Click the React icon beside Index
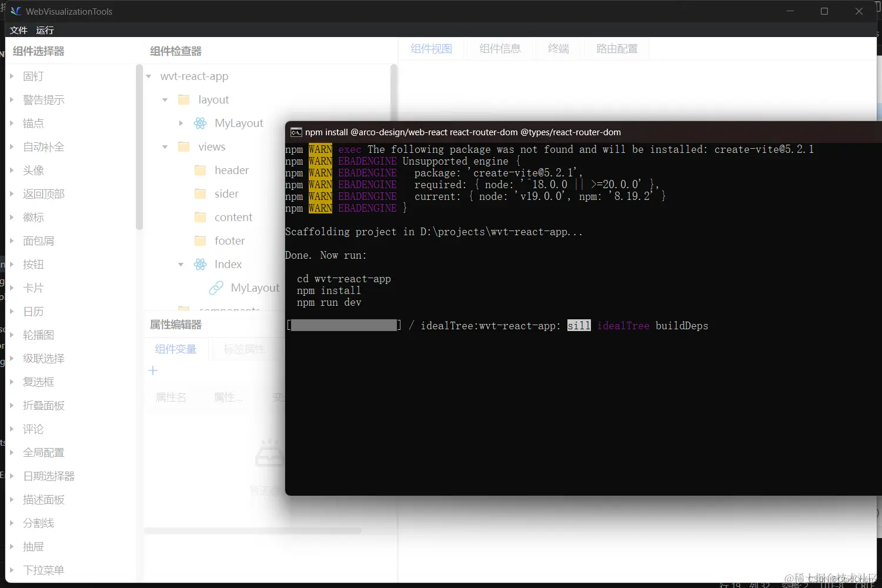The image size is (882, 588). [201, 265]
